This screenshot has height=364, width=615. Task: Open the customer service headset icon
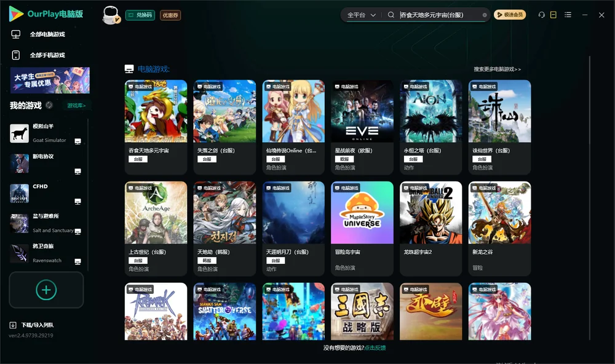542,15
